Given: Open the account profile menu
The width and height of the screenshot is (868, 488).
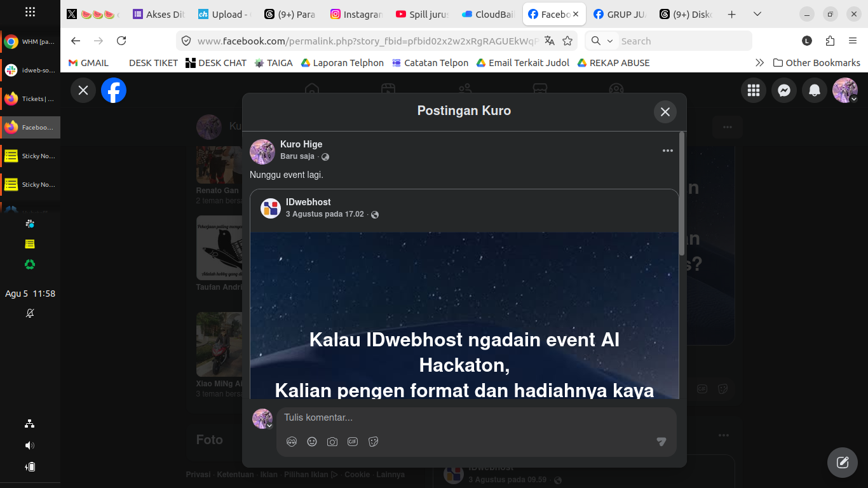Looking at the screenshot, I should (x=845, y=90).
